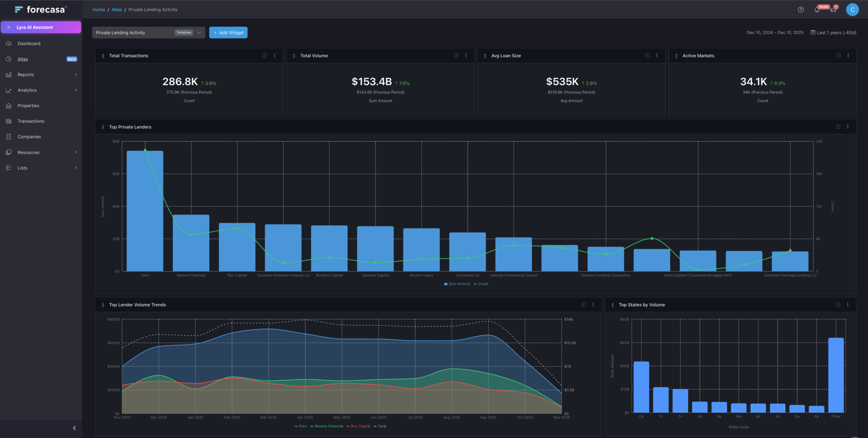The height and width of the screenshot is (438, 868).
Task: Open user profile avatar menu
Action: click(x=852, y=10)
